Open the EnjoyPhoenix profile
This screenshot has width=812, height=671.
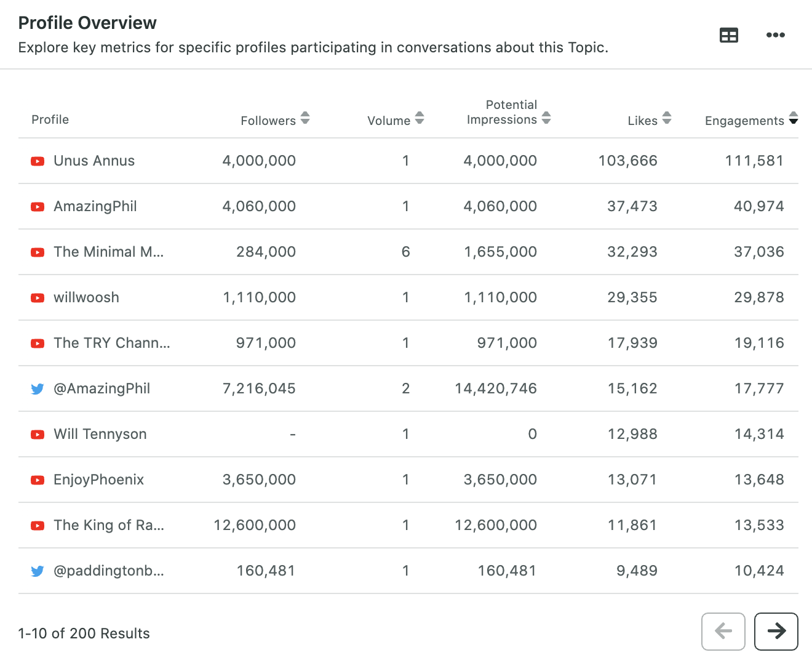pos(98,480)
